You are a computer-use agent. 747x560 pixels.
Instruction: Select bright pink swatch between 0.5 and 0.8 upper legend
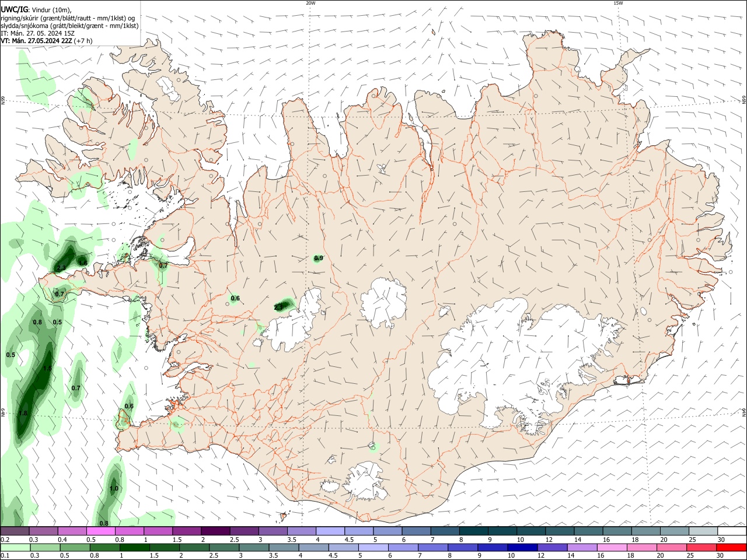pyautogui.click(x=101, y=531)
